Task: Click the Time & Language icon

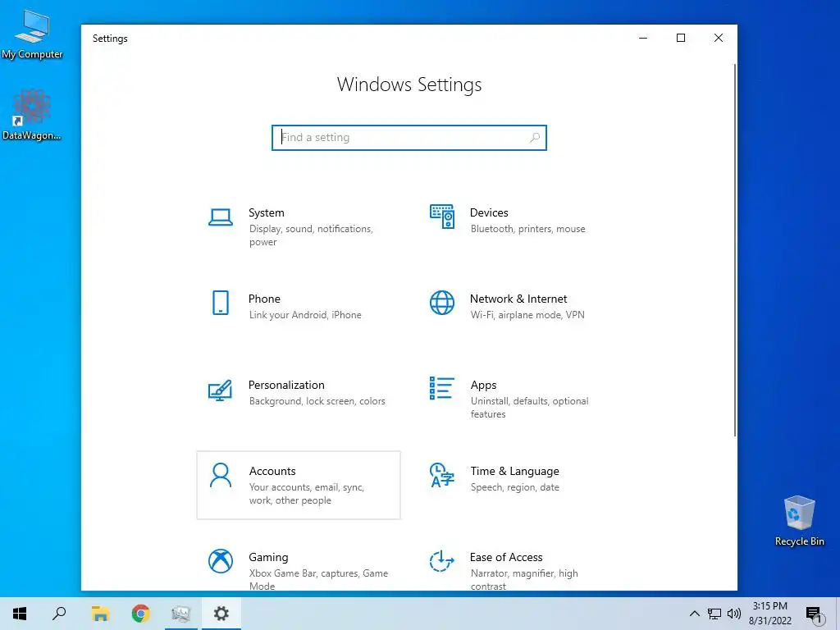Action: [x=442, y=475]
